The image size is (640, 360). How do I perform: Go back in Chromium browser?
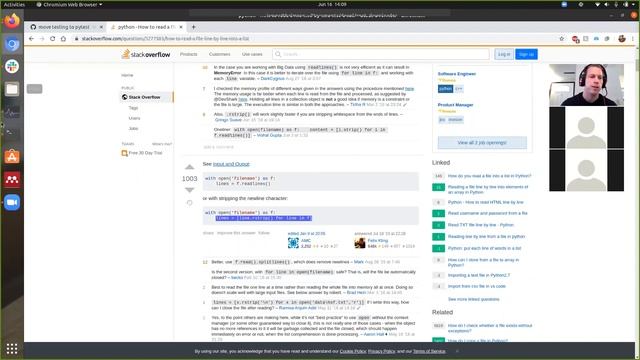(31, 38)
